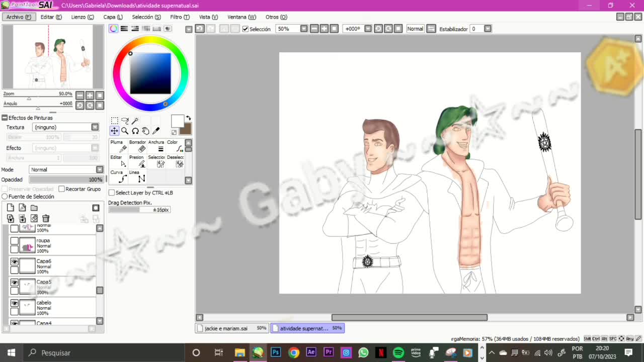Open Photoshop from the taskbar
644x362 pixels.
276,352
